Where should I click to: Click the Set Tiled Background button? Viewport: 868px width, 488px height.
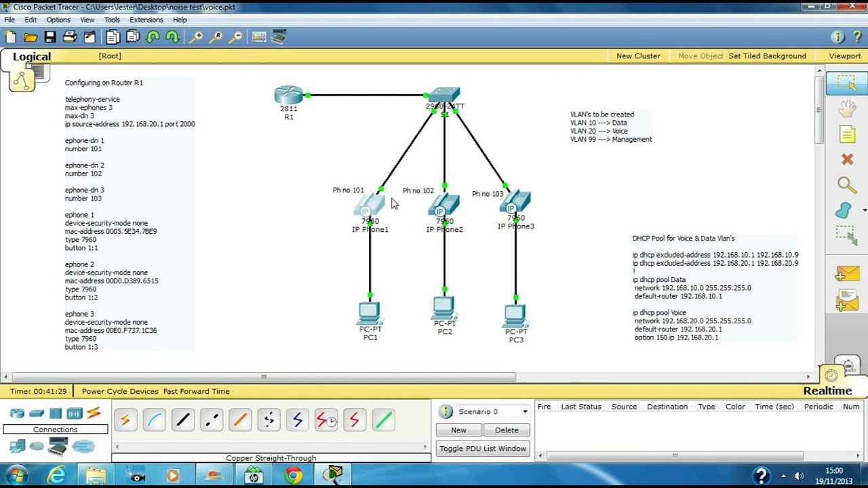point(767,56)
